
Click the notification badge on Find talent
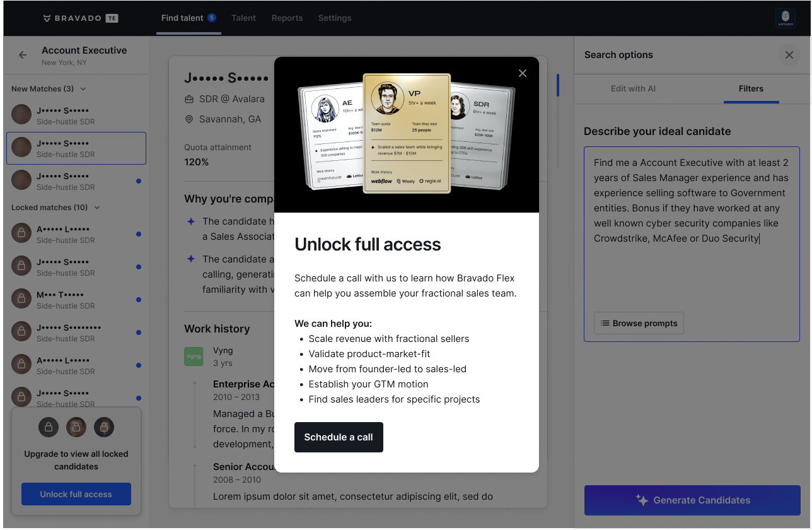[x=212, y=18]
